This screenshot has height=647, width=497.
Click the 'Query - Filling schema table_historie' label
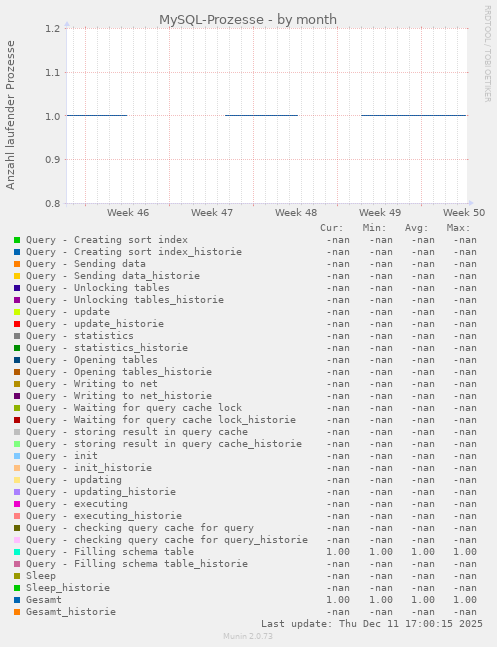[x=137, y=564]
